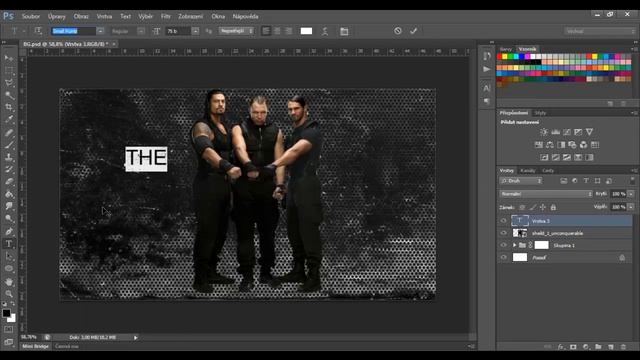The height and width of the screenshot is (360, 640).
Task: Add a Brightness/Contrast adjustment
Action: 544,132
